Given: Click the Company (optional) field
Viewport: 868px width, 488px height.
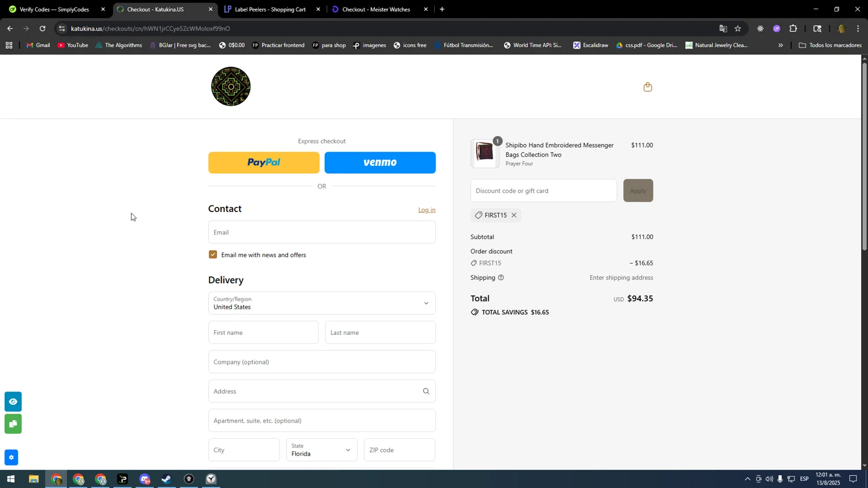Looking at the screenshot, I should (322, 362).
